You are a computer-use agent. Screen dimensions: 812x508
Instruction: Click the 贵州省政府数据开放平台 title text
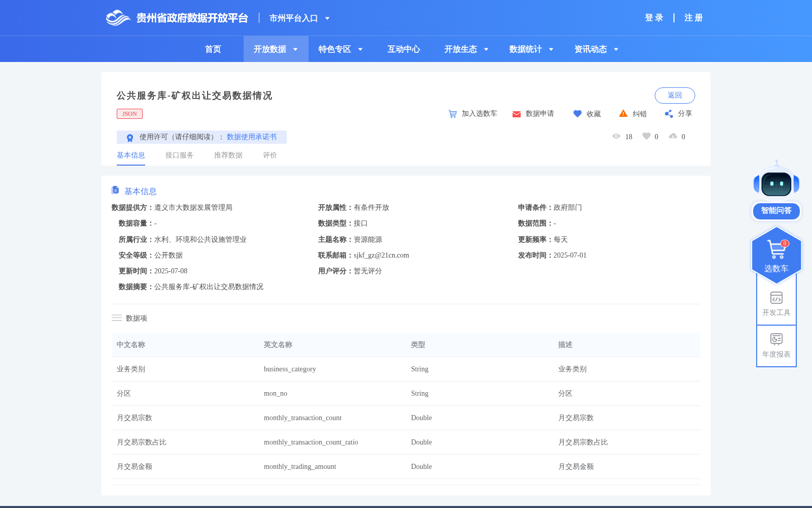click(x=192, y=18)
